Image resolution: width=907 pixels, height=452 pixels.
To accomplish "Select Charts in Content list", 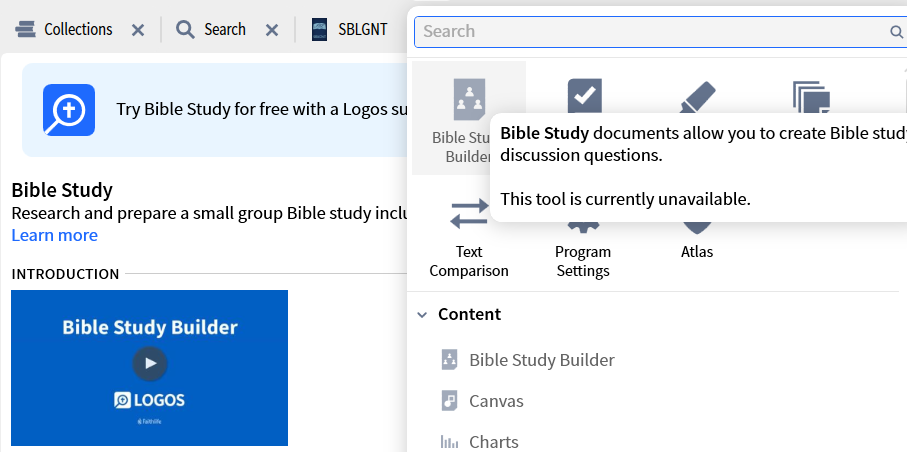I will tap(493, 442).
